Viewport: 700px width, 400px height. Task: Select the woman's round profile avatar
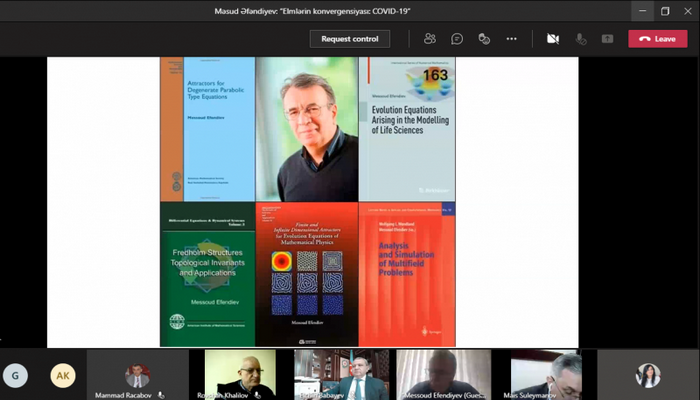pyautogui.click(x=648, y=375)
